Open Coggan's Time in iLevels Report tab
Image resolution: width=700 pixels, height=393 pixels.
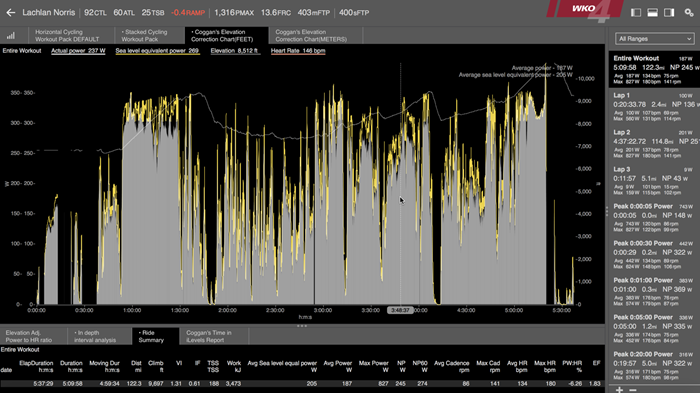tap(208, 336)
